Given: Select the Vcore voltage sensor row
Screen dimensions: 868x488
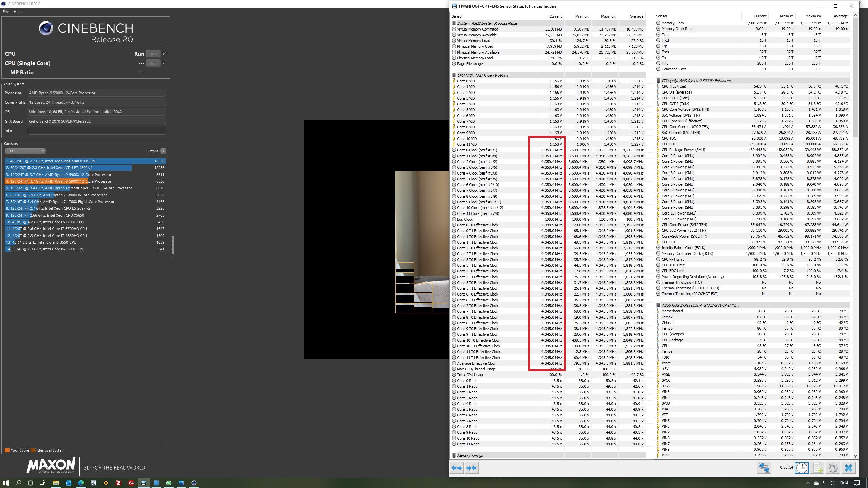Looking at the screenshot, I should coord(753,363).
